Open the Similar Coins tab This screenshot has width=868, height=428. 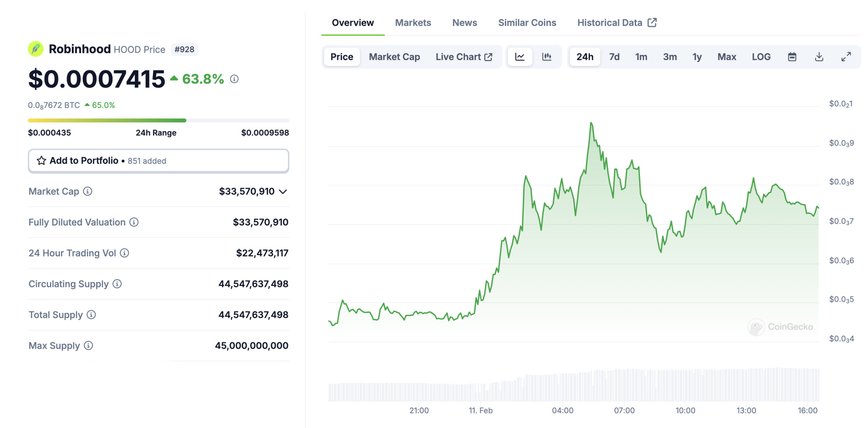[527, 22]
